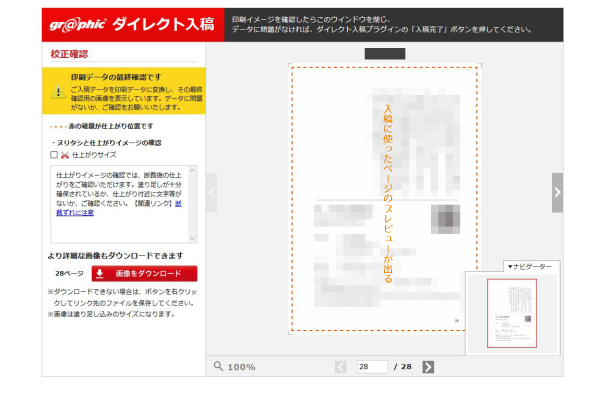The image size is (600, 401).
Task: Click the scissors icon beside 仕上がりサイズ
Action: pyautogui.click(x=65, y=156)
